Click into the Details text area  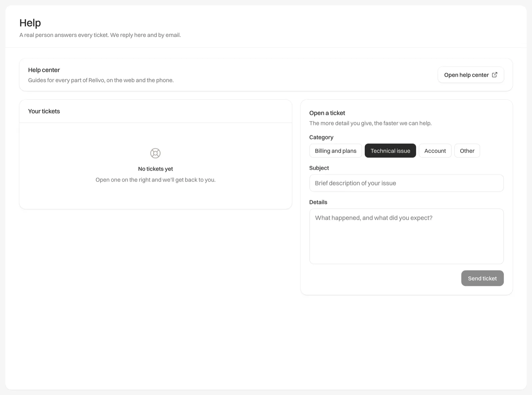pyautogui.click(x=406, y=236)
